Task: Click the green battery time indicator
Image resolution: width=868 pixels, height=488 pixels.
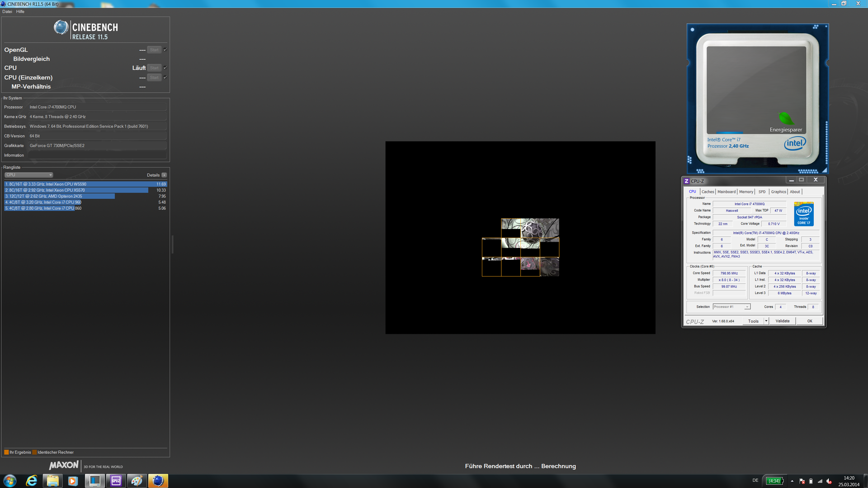Action: (774, 481)
